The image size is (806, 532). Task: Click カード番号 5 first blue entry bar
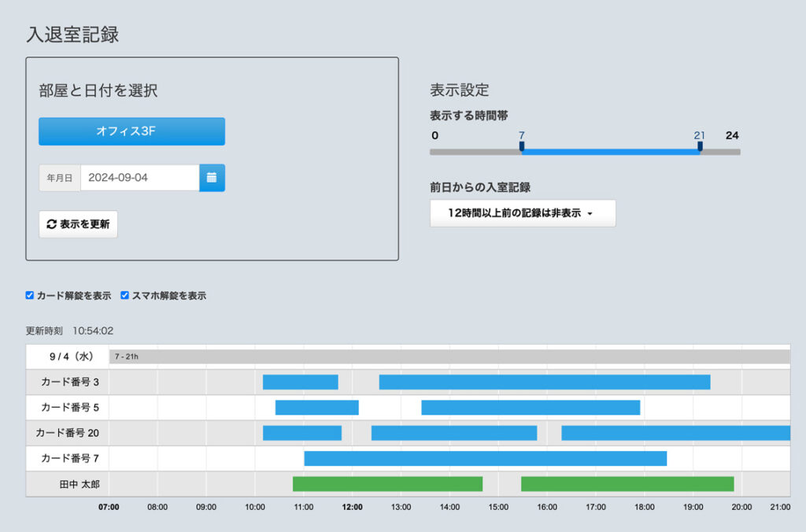click(316, 408)
